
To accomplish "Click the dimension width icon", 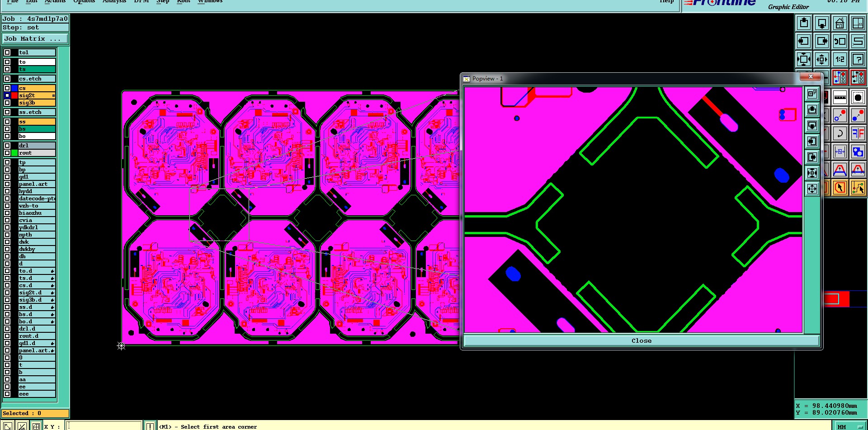I will point(840,151).
